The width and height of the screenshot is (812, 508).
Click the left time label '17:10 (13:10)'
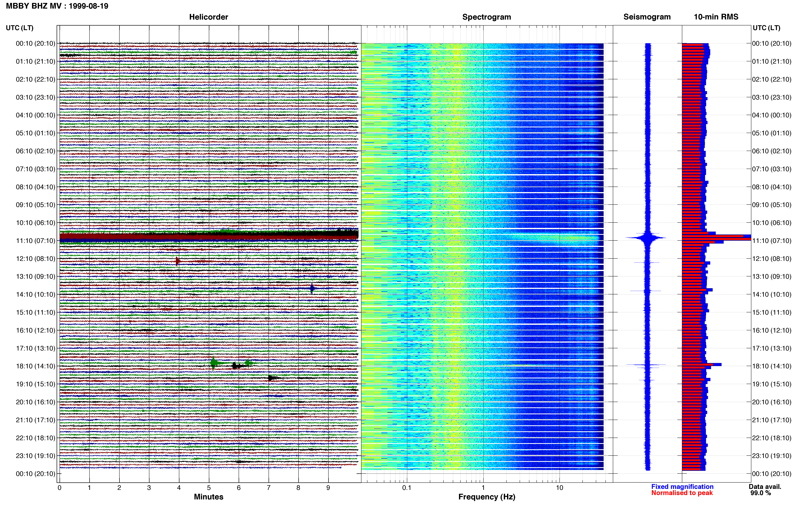click(x=36, y=348)
